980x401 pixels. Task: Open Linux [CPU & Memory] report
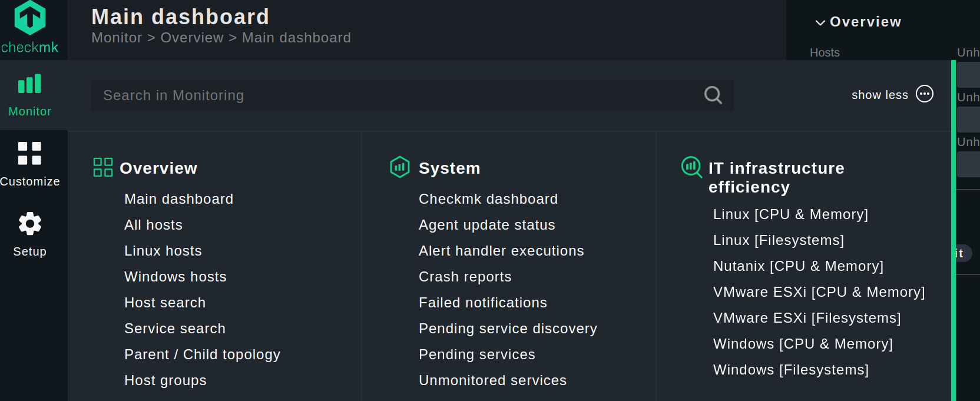coord(790,214)
